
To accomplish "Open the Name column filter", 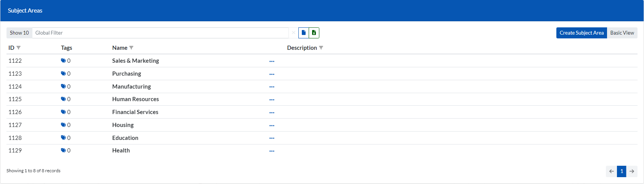I will coord(131,48).
